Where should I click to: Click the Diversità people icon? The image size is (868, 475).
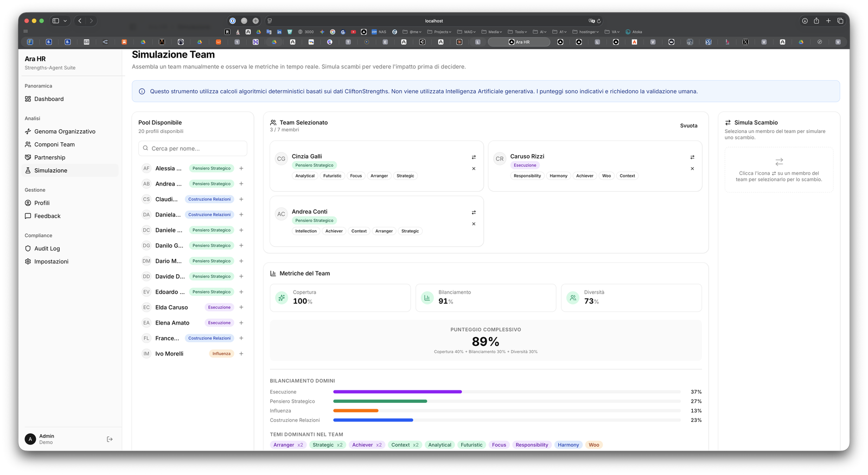click(572, 297)
